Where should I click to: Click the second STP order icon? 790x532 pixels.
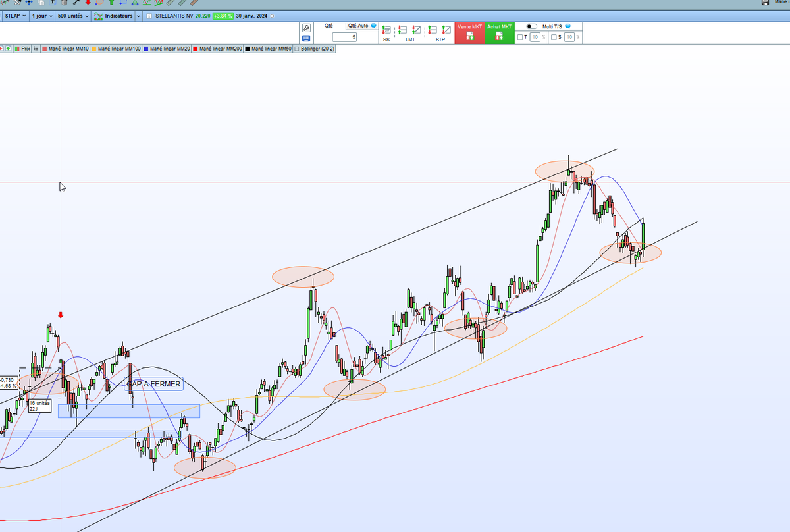coord(447,30)
